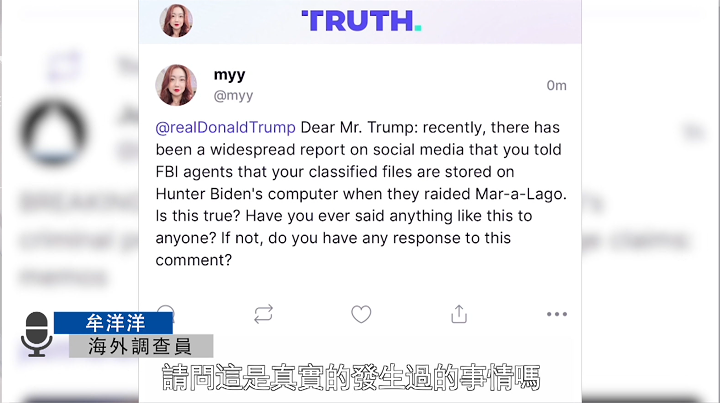Click the Chinese subtitle text at bottom

(351, 377)
